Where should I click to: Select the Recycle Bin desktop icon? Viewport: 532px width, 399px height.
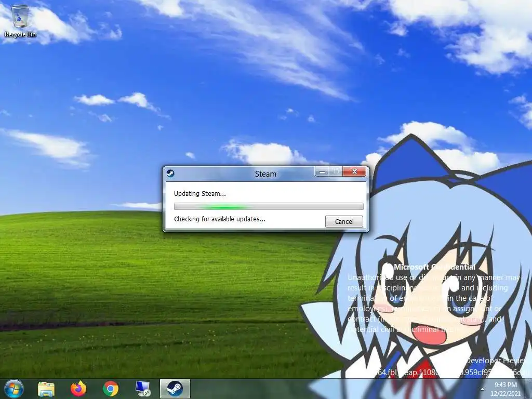pos(20,21)
